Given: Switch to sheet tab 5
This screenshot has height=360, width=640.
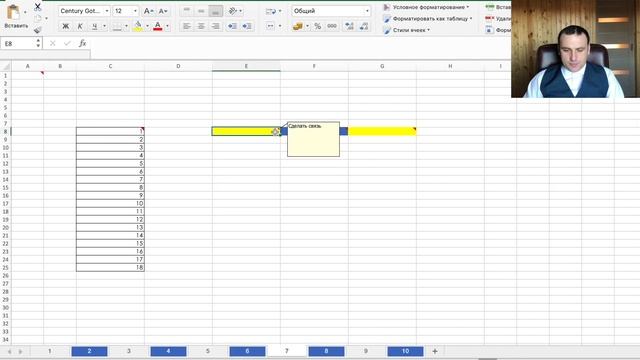Looking at the screenshot, I should coord(208,351).
